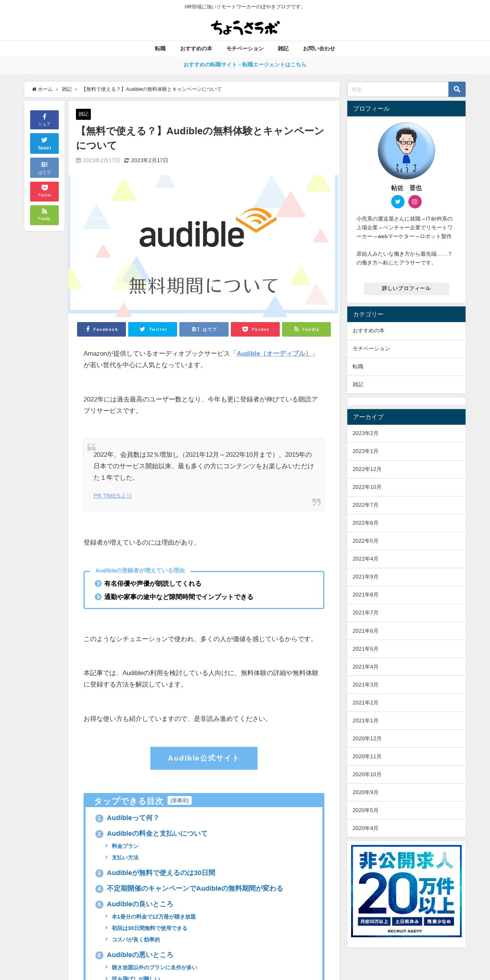Open the 2020年4月 archive
490x980 pixels.
tap(406, 828)
